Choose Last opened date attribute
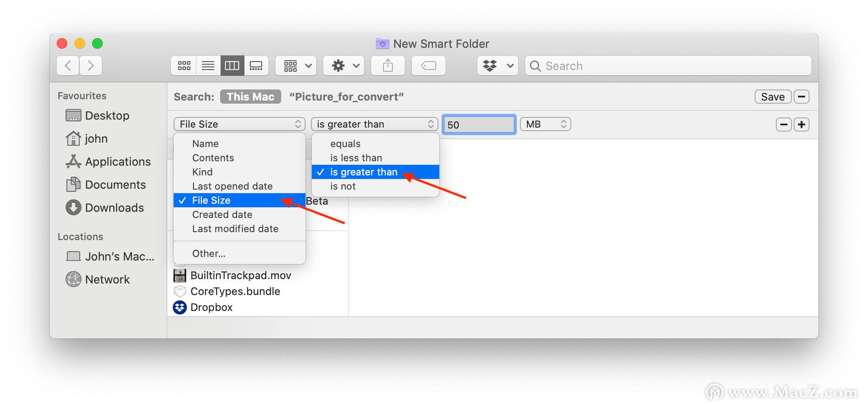 (x=240, y=186)
